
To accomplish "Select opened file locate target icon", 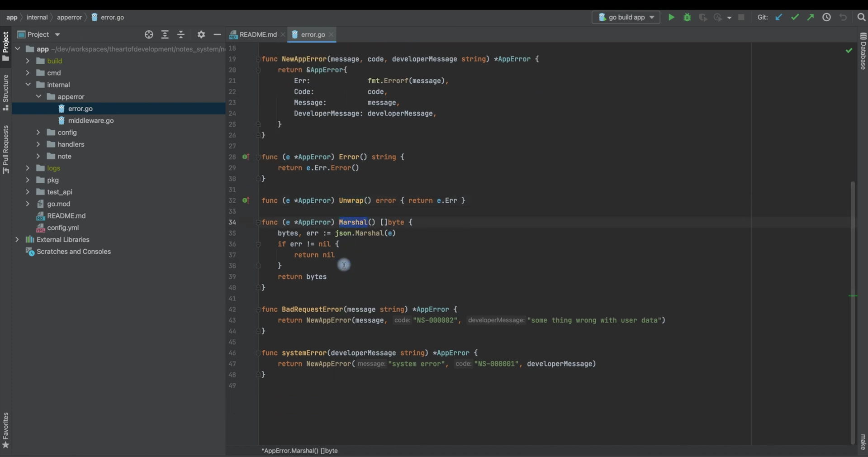I will [149, 34].
